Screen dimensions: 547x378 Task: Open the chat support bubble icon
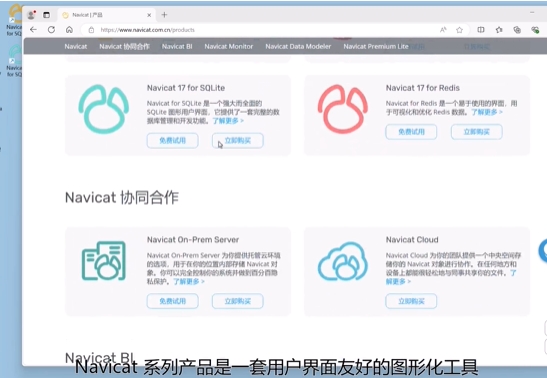point(543,250)
